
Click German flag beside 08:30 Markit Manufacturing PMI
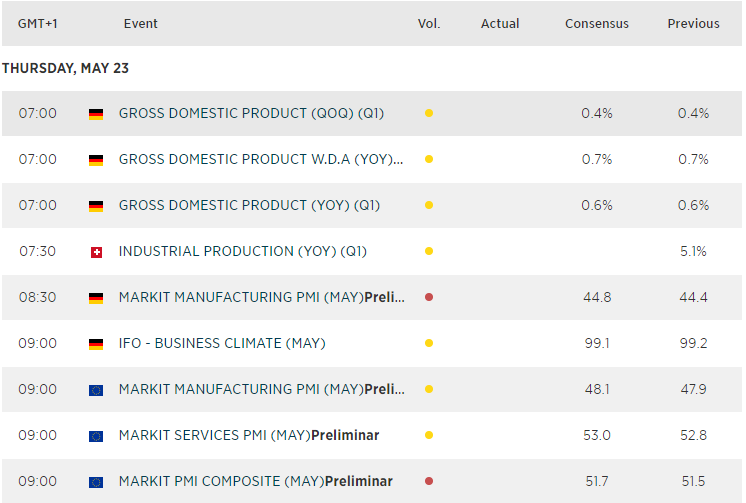pos(96,298)
